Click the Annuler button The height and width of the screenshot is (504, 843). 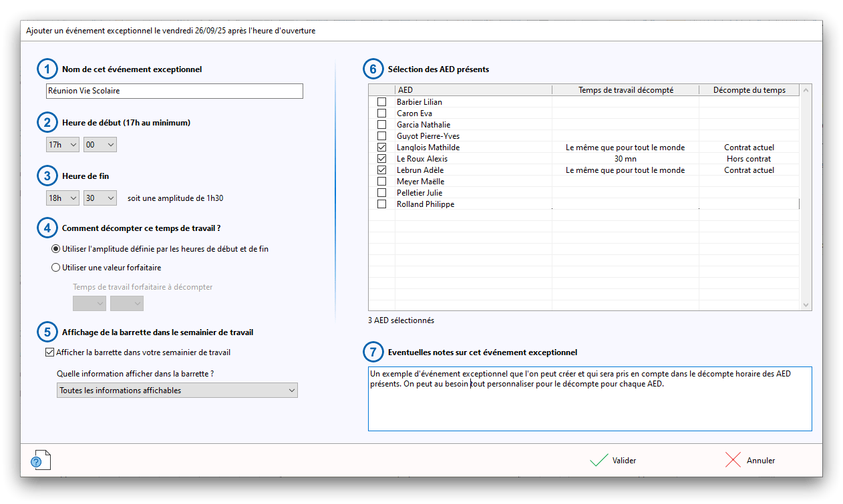(x=760, y=461)
